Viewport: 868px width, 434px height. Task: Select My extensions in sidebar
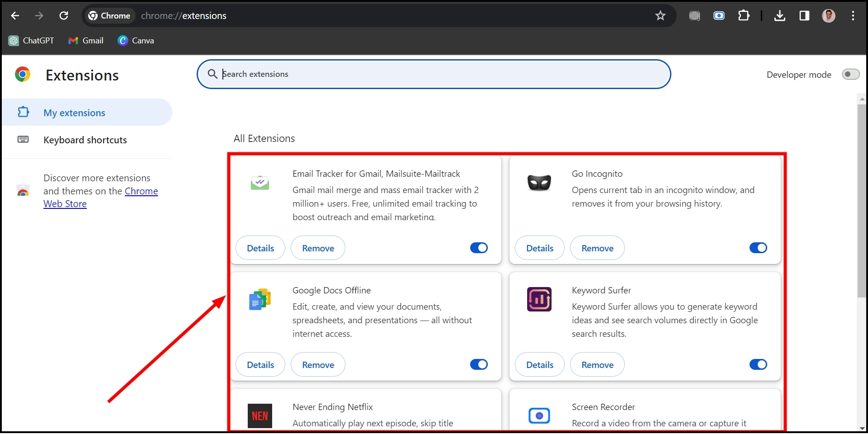(x=74, y=113)
